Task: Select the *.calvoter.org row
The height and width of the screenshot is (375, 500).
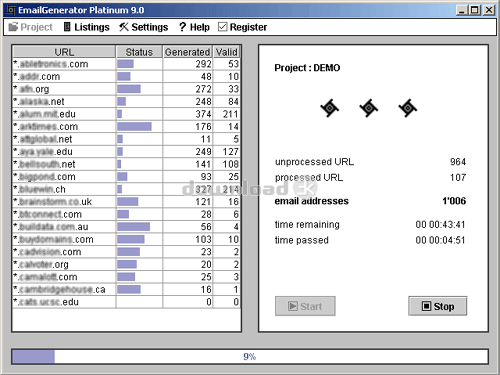Action: pyautogui.click(x=126, y=264)
